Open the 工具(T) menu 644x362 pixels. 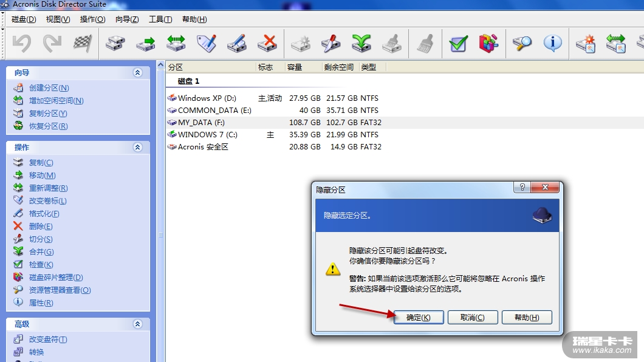pos(160,19)
